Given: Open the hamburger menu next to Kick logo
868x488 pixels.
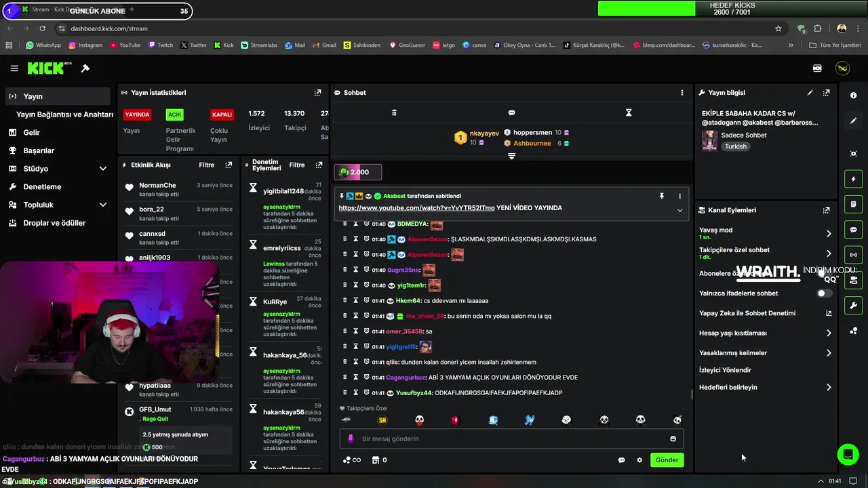Looking at the screenshot, I should [14, 68].
